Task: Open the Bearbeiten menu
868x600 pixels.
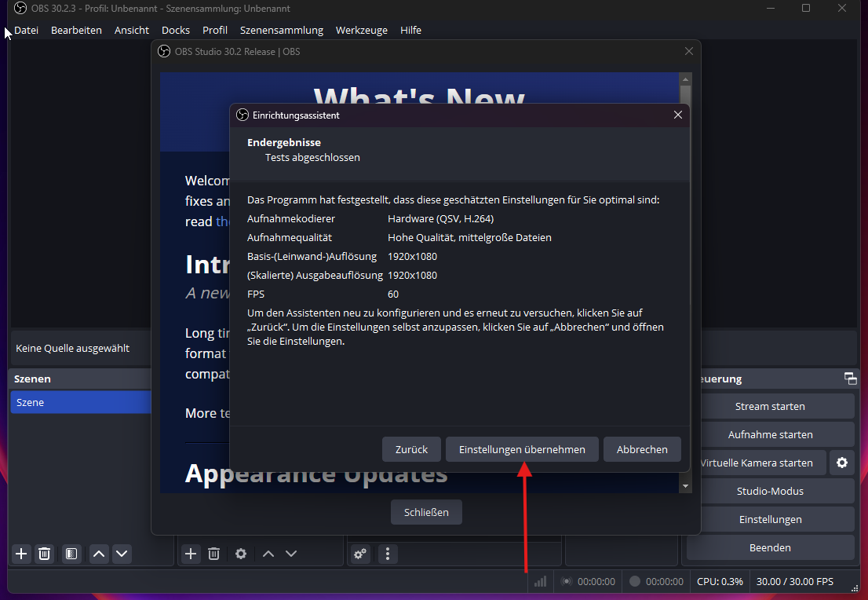Action: point(76,31)
